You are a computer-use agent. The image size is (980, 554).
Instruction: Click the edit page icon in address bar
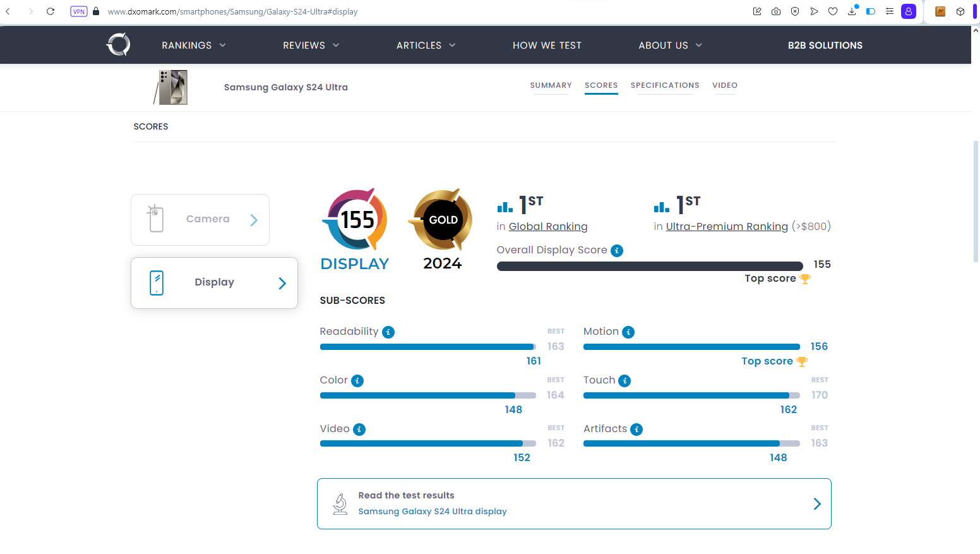point(757,11)
